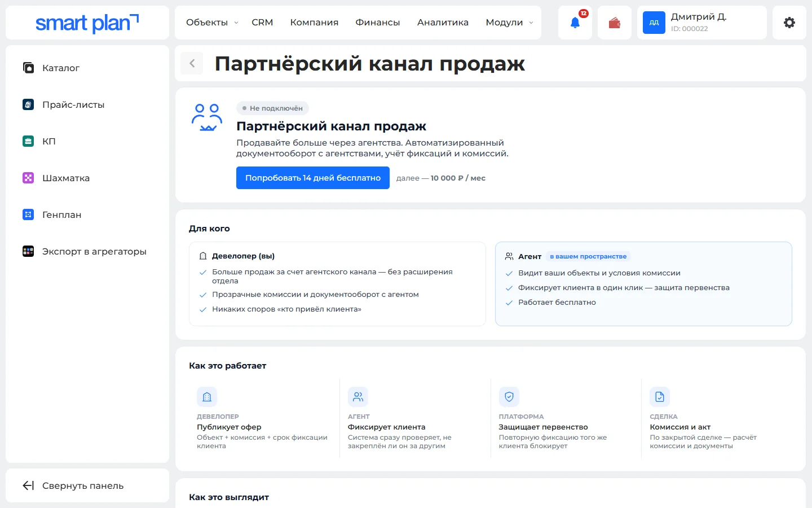
Task: Click the КП sidebar icon
Action: click(x=28, y=141)
